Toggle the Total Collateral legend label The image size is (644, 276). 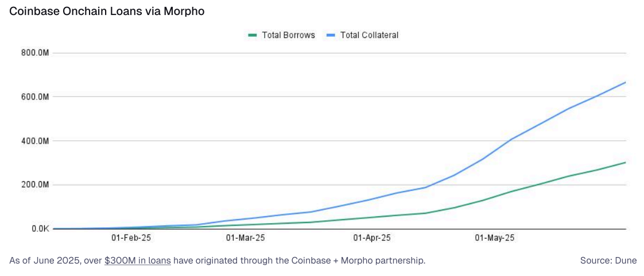point(369,36)
